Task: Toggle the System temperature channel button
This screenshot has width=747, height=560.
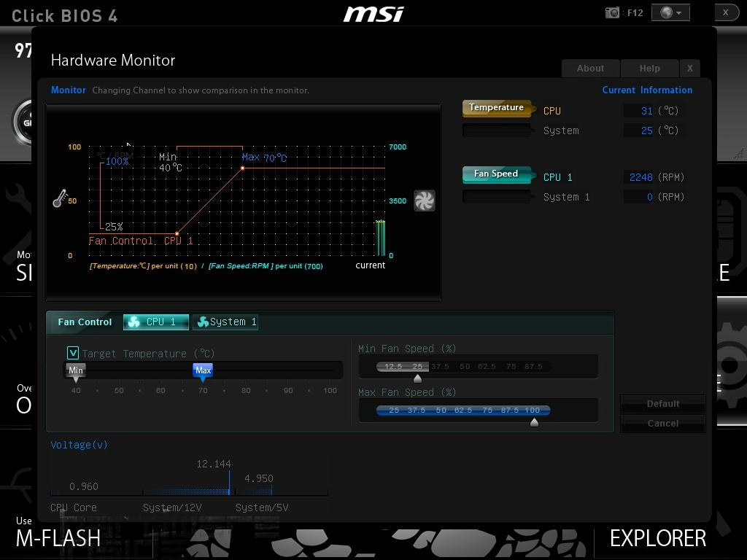Action: 496,131
